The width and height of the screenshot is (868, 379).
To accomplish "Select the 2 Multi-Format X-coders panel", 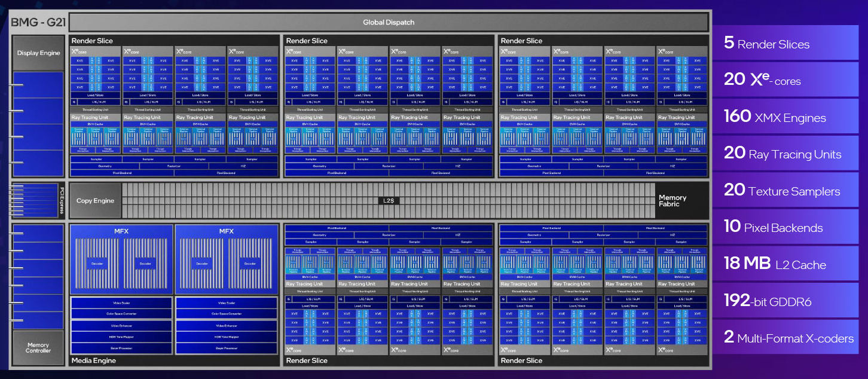I will click(x=786, y=337).
